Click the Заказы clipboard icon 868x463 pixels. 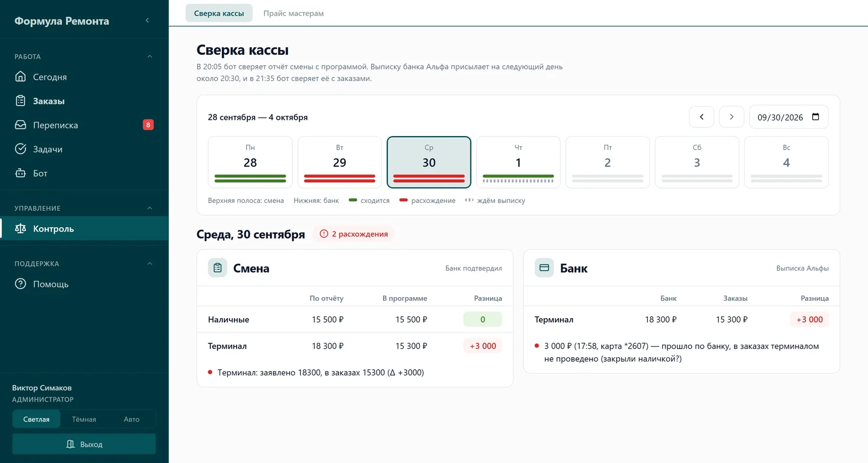point(21,101)
